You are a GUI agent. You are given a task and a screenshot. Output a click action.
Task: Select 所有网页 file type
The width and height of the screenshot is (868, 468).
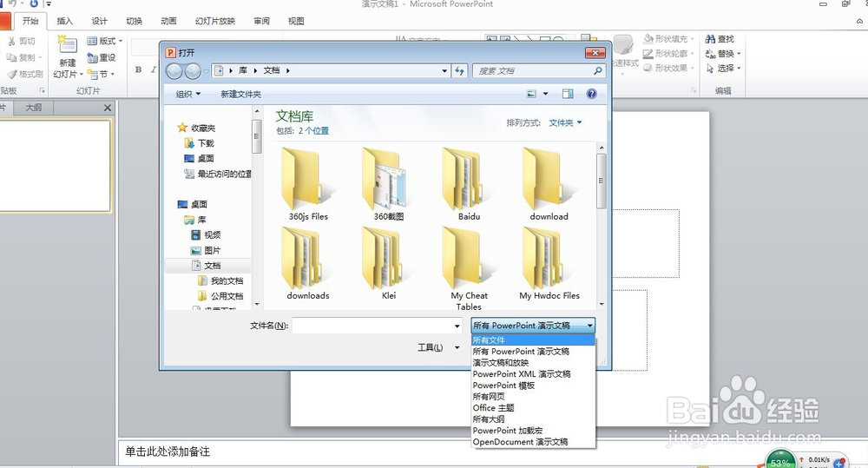pos(533,397)
